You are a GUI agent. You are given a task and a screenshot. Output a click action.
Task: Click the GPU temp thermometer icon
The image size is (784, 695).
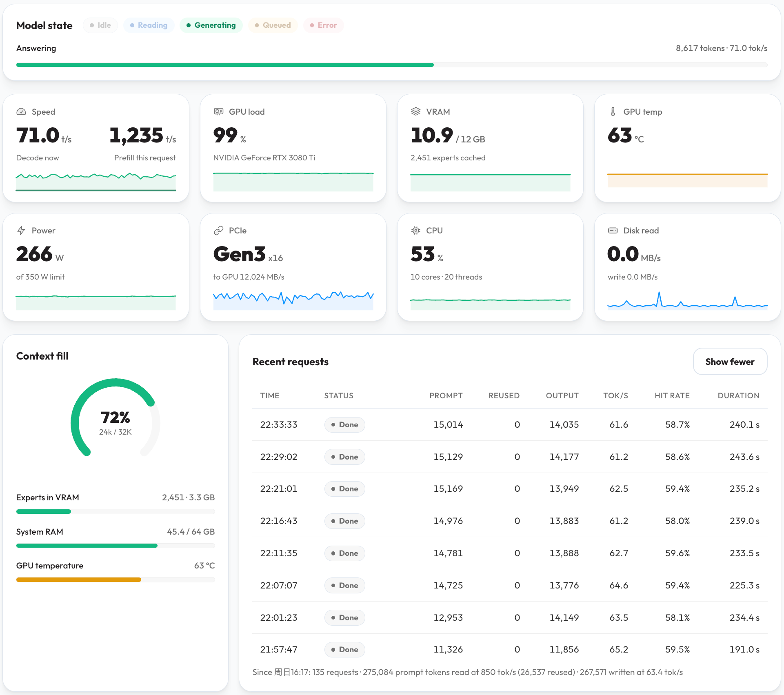point(613,112)
